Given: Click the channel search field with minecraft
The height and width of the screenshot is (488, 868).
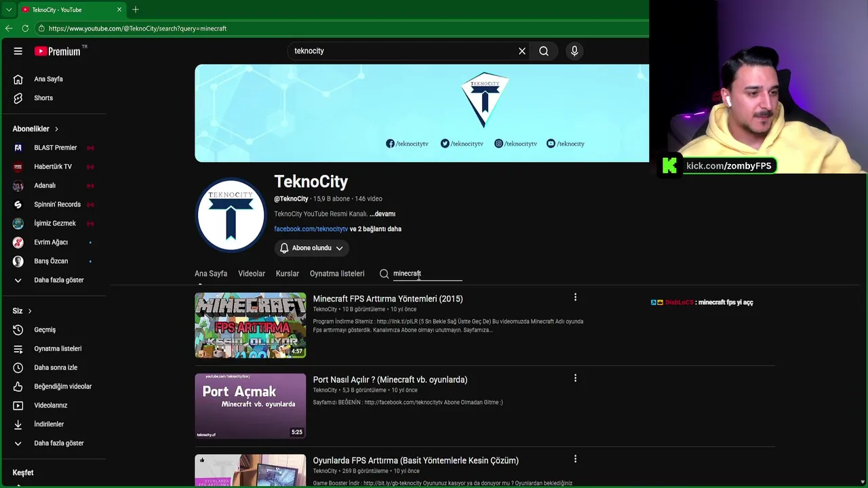Looking at the screenshot, I should tap(427, 274).
